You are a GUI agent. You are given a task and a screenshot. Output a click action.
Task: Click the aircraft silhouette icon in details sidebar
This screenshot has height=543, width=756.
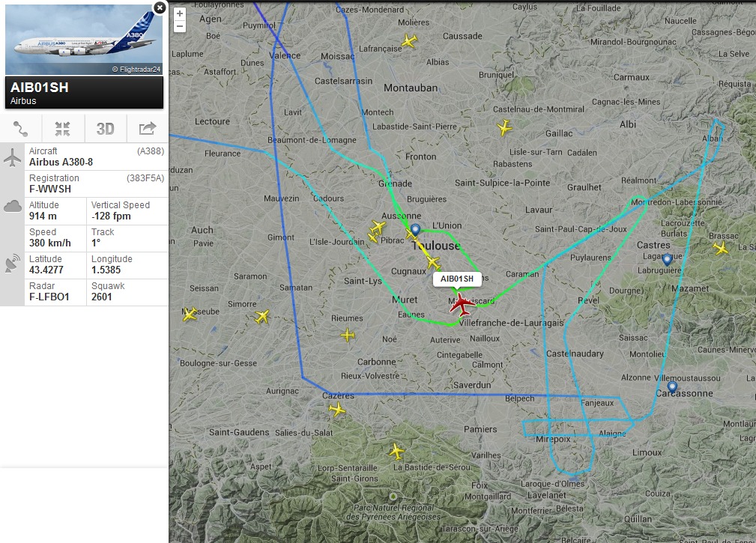pyautogui.click(x=12, y=157)
